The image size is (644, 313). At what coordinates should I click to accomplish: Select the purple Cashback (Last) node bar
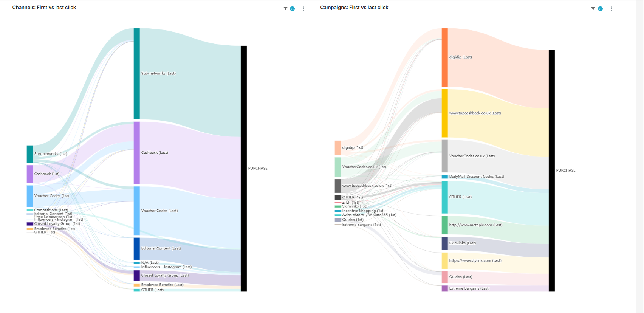click(x=136, y=153)
